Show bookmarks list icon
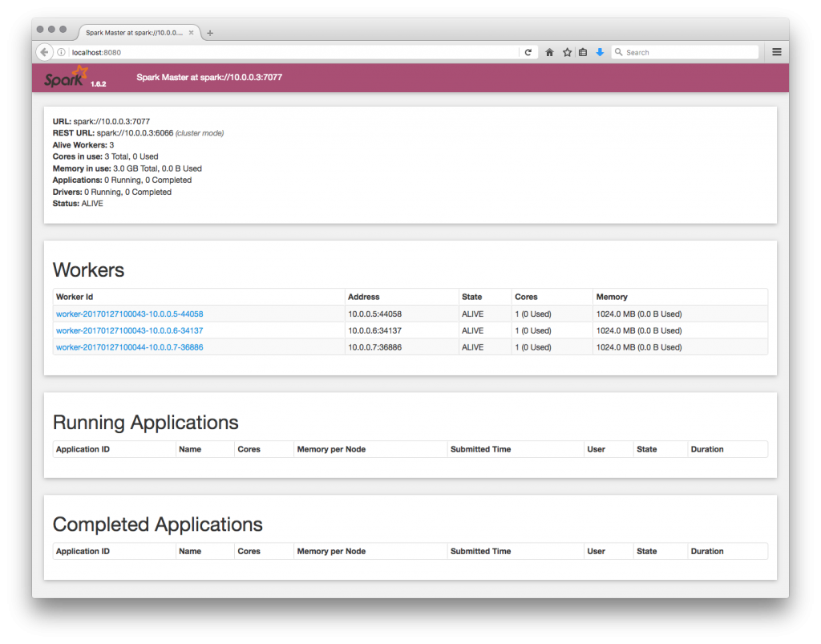The width and height of the screenshot is (821, 644). [583, 52]
